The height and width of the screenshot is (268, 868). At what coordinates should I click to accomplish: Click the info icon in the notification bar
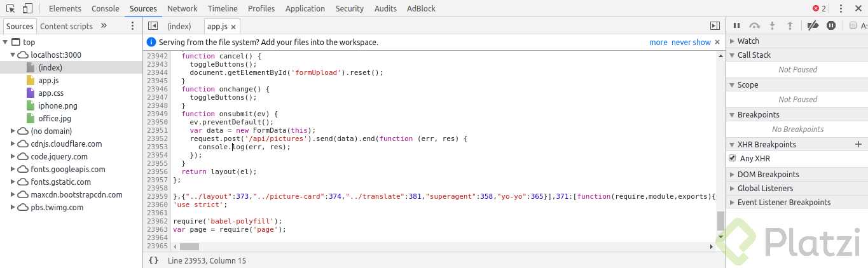pyautogui.click(x=151, y=42)
